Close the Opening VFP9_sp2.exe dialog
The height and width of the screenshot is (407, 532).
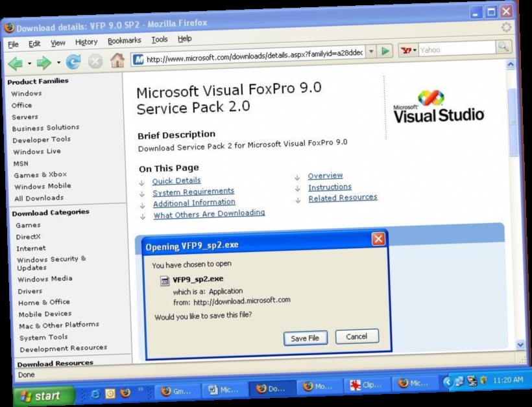[378, 238]
